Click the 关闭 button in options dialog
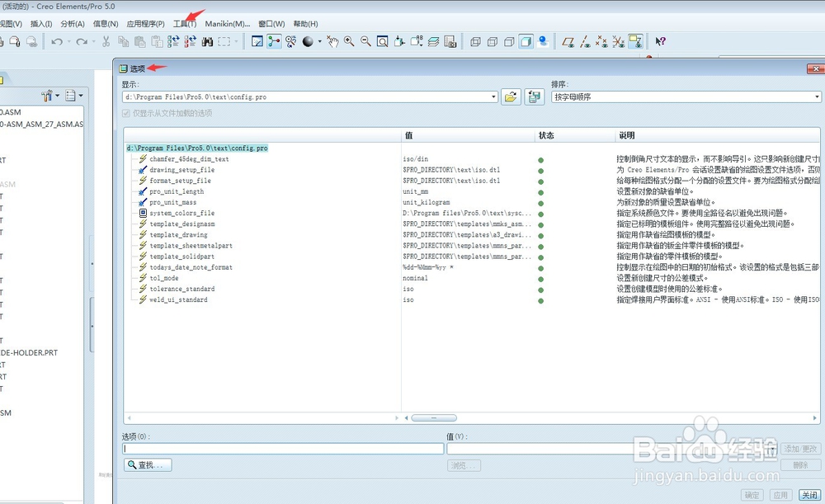Viewport: 825px width, 504px height. (x=809, y=495)
